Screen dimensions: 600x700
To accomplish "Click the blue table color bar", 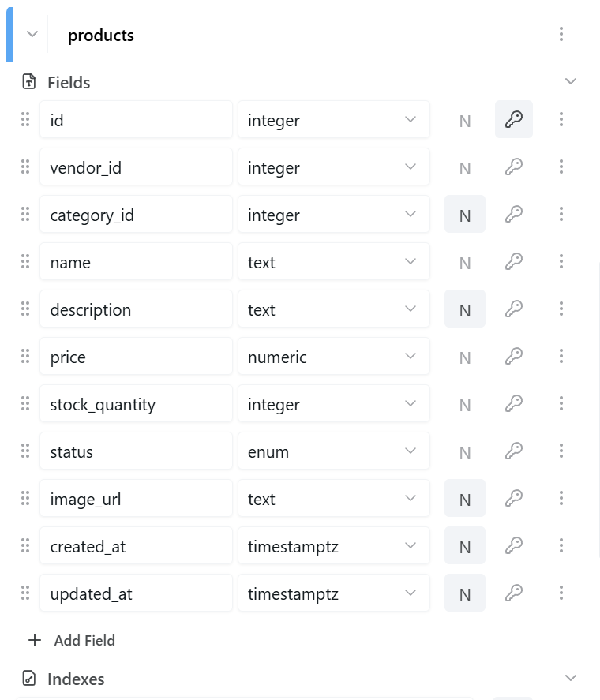I will tap(9, 35).
